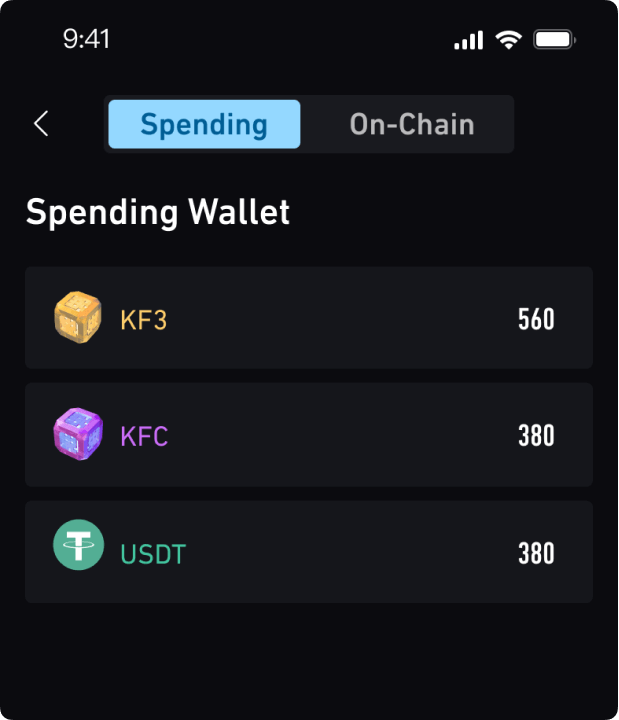Switch to the On-Chain tab
The width and height of the screenshot is (619, 720).
tap(411, 124)
